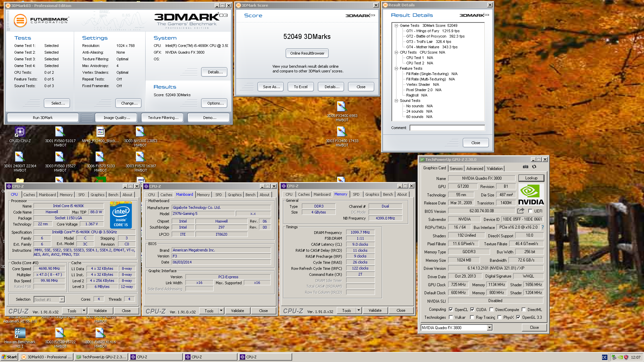Toggle the PhysX checkbox

pos(499,317)
